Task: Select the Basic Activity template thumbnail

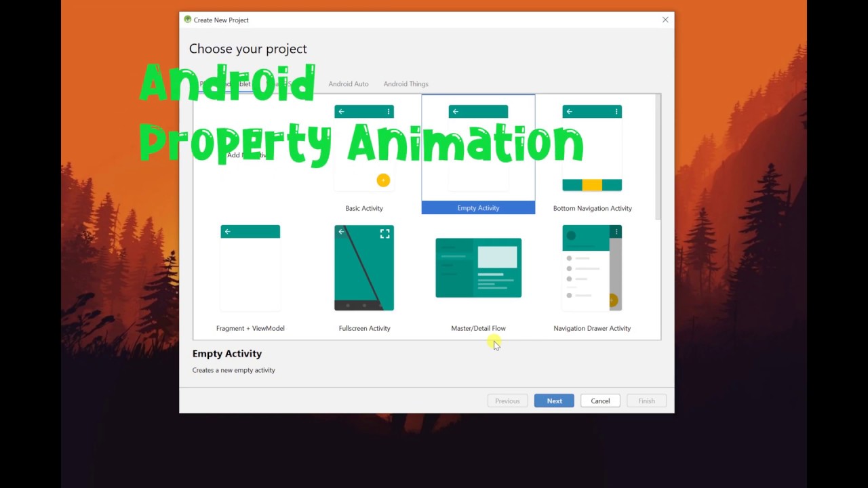Action: coord(364,148)
